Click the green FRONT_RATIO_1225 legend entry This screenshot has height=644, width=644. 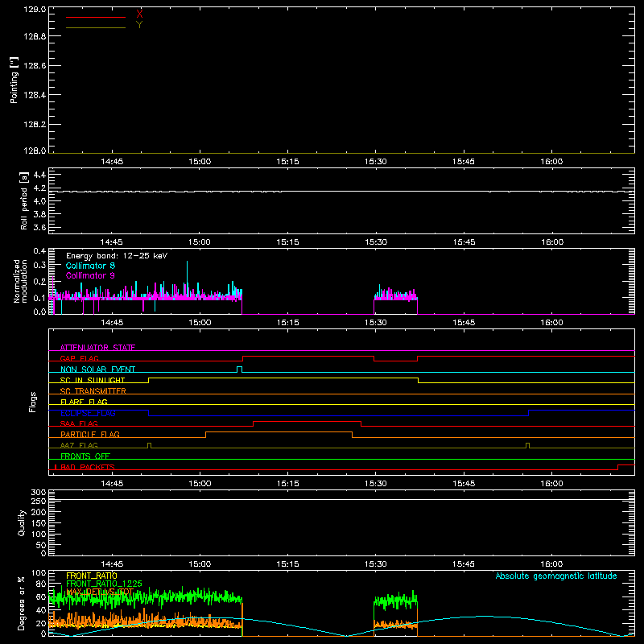(105, 584)
